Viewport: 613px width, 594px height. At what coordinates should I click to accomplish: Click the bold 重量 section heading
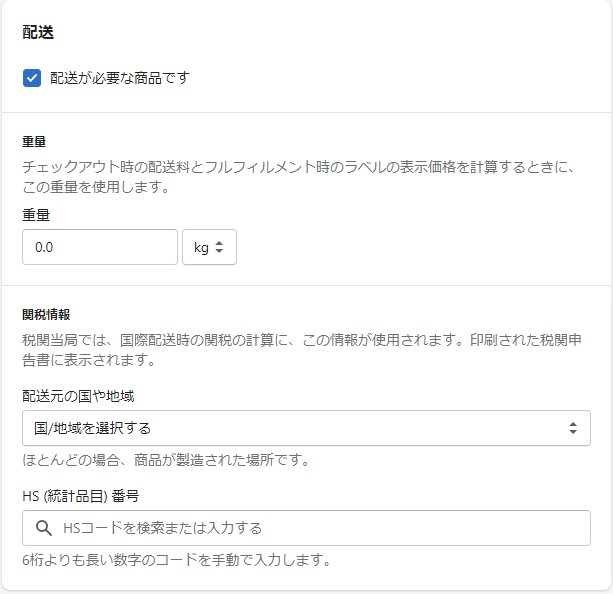click(x=35, y=142)
